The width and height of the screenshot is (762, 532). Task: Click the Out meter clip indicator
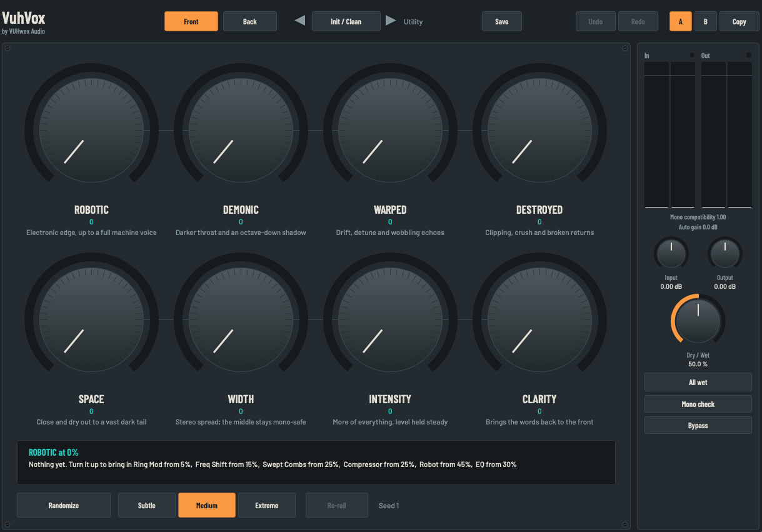[x=749, y=56]
